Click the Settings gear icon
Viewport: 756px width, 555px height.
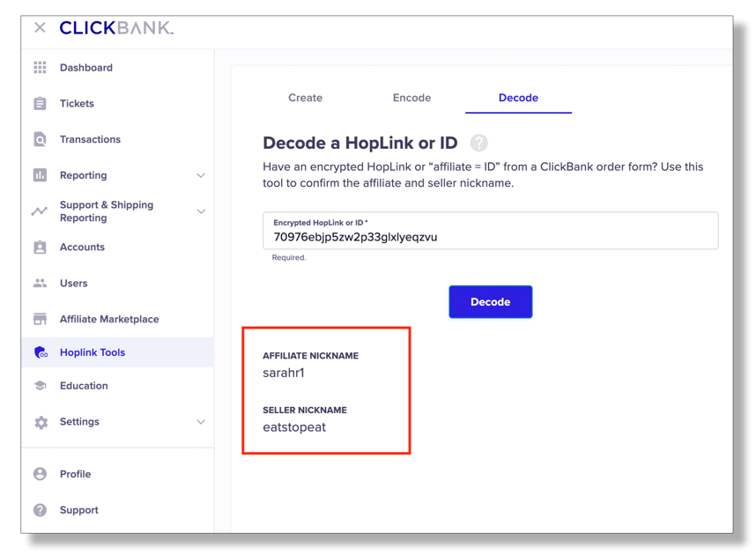(x=41, y=422)
